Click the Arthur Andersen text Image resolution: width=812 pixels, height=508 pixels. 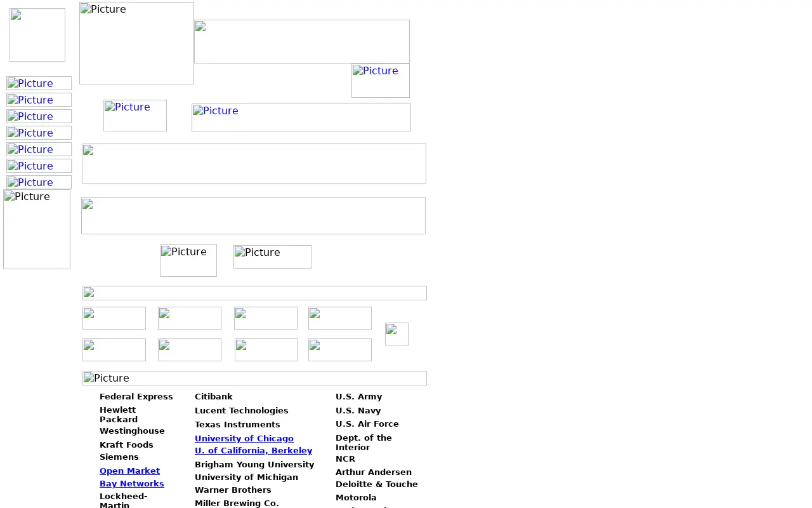(374, 472)
